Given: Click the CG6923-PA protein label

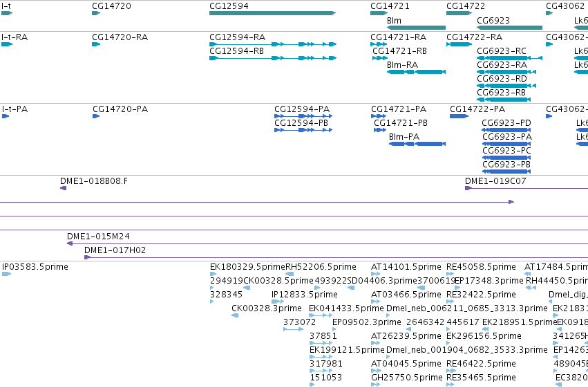Looking at the screenshot, I should coord(507,137).
